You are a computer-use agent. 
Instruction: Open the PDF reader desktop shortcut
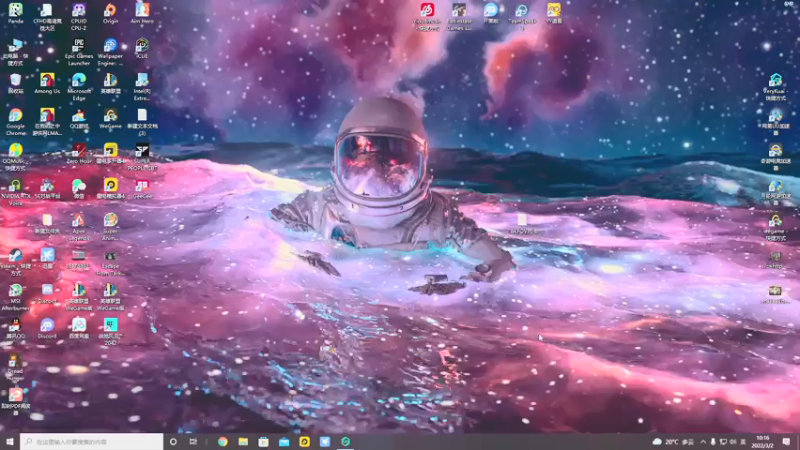click(15, 402)
